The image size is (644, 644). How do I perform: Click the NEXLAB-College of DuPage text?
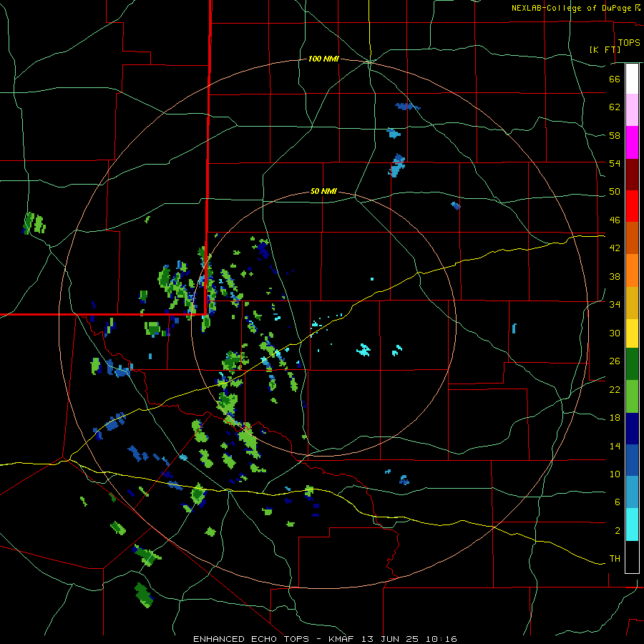(572, 8)
